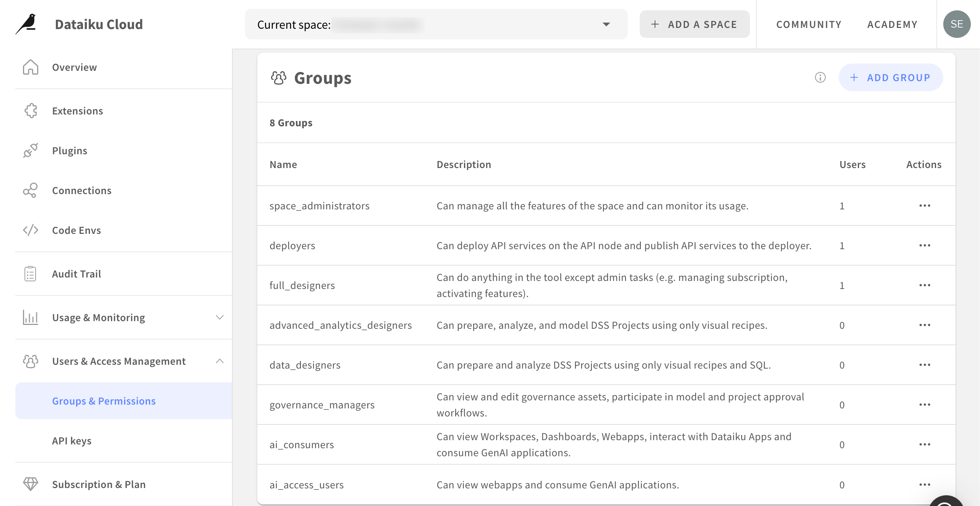Click the Dataiku Cloud title text
The width and height of the screenshot is (980, 506).
(99, 24)
